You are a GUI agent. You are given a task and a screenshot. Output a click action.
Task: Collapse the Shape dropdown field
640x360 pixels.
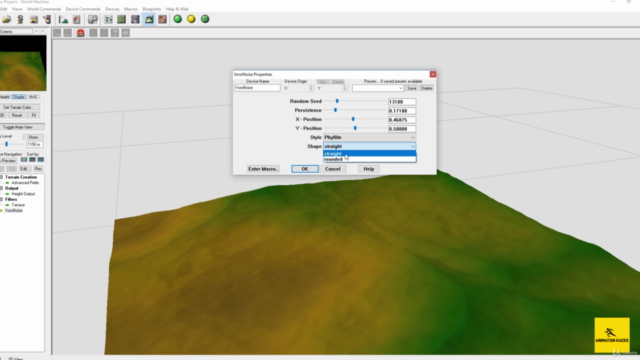click(x=369, y=147)
